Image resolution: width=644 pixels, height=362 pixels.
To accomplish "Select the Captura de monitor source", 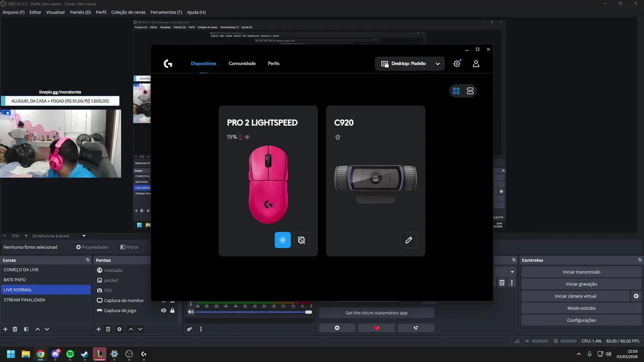I will pyautogui.click(x=123, y=300).
